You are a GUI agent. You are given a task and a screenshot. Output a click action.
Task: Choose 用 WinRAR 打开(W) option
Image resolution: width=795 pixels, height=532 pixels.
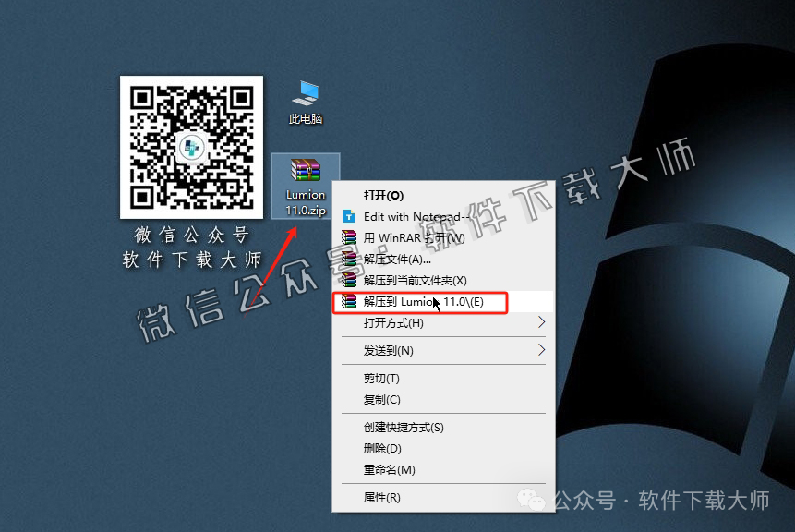tap(443, 238)
